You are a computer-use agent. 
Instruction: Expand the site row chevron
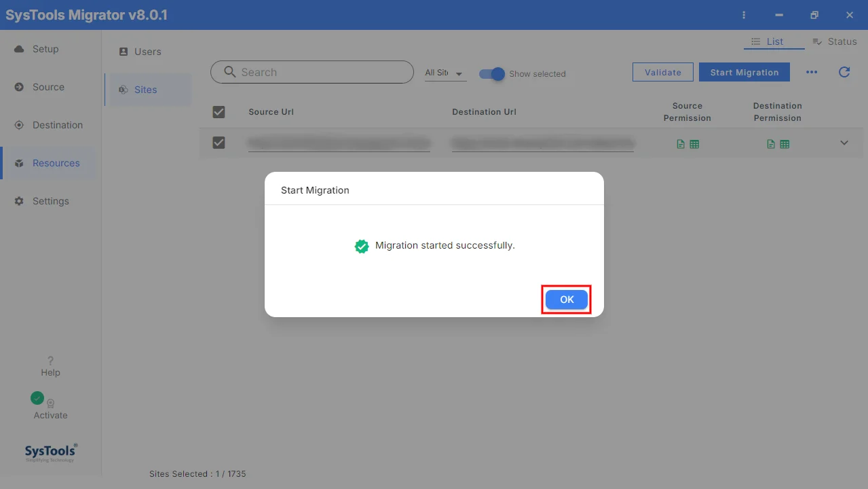[844, 143]
